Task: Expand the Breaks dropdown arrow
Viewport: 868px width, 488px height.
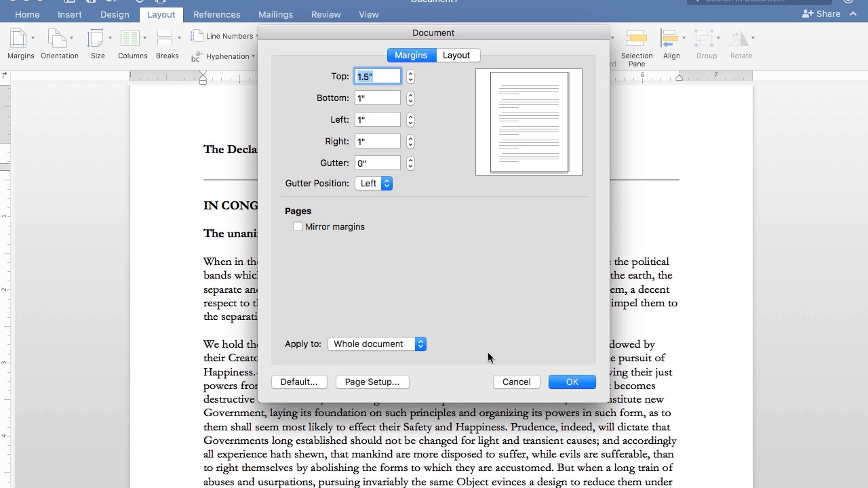Action: click(x=179, y=38)
